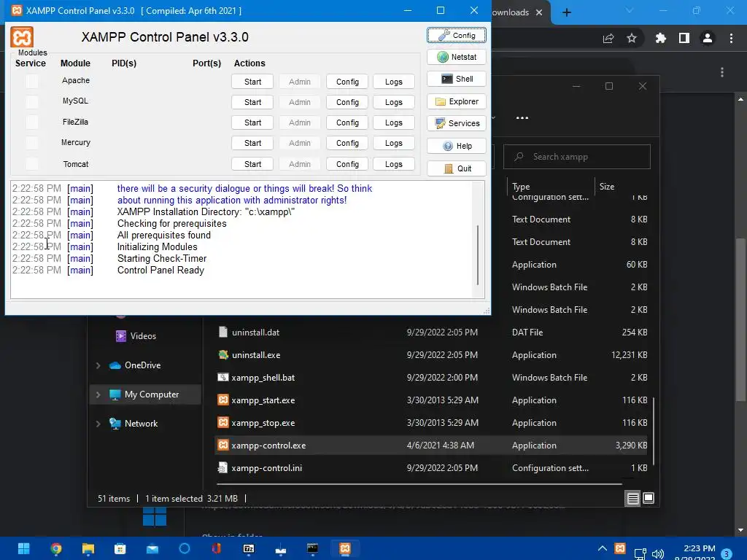Expand the My Computer tree node
The width and height of the screenshot is (747, 560).
coord(98,394)
